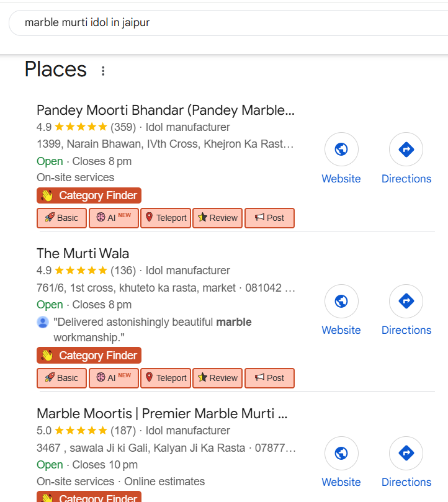Click AI NEW button under Pandey Moorti Bhandar
This screenshot has height=502, width=448.
point(114,218)
